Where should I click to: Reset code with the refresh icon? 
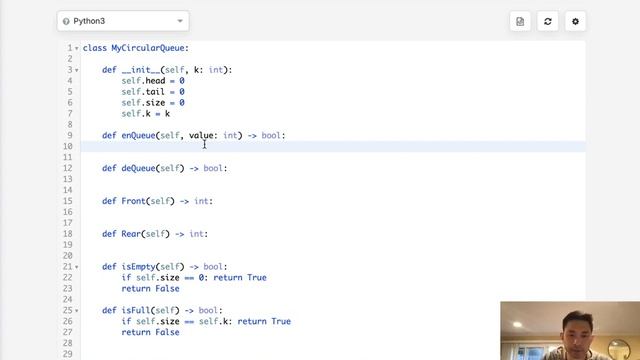tap(548, 21)
